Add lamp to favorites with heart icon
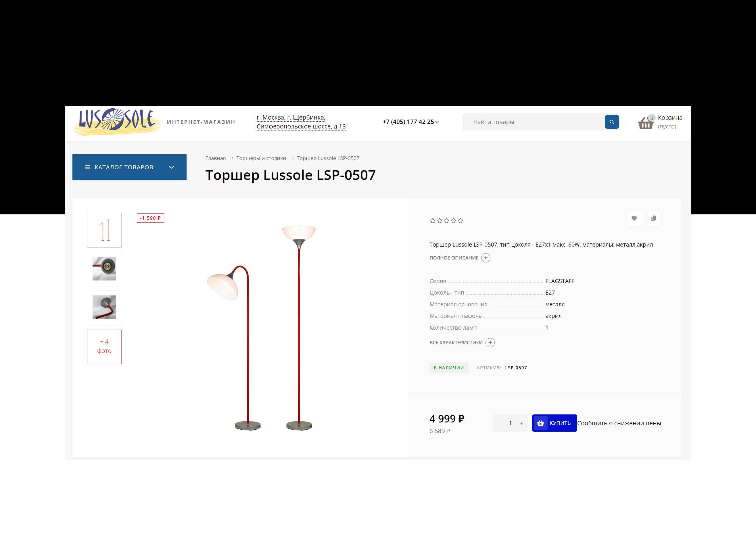 point(634,218)
